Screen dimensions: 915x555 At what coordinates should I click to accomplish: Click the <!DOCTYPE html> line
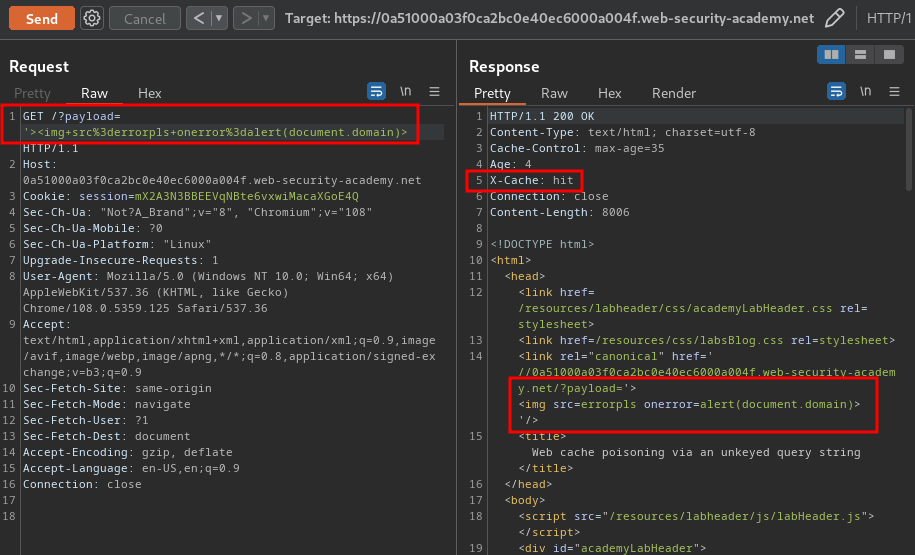[542, 244]
